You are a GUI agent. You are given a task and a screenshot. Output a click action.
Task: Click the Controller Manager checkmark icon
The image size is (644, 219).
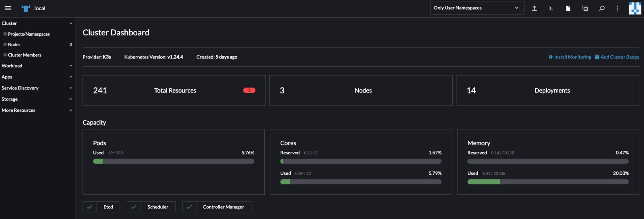pyautogui.click(x=189, y=207)
